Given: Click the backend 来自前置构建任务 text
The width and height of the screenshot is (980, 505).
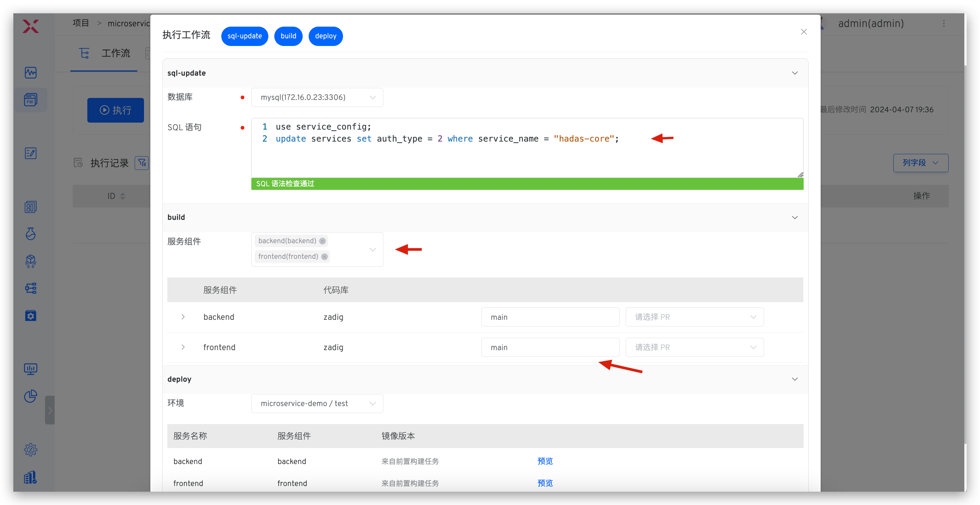Looking at the screenshot, I should pos(410,461).
